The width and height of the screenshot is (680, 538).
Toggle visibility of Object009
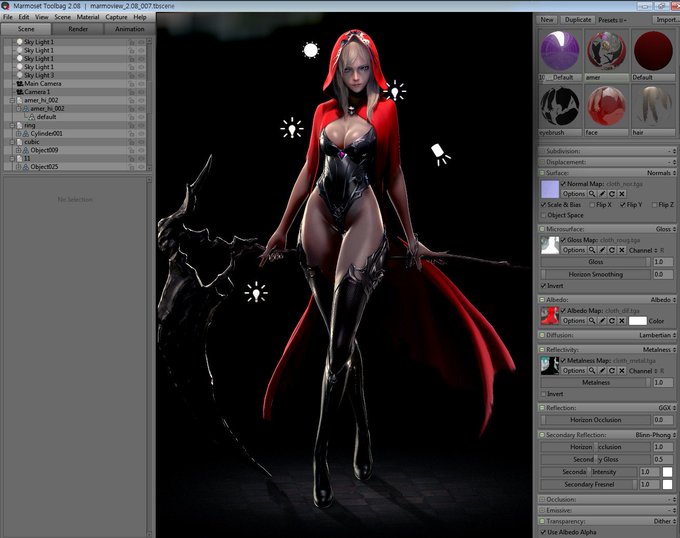click(x=141, y=150)
